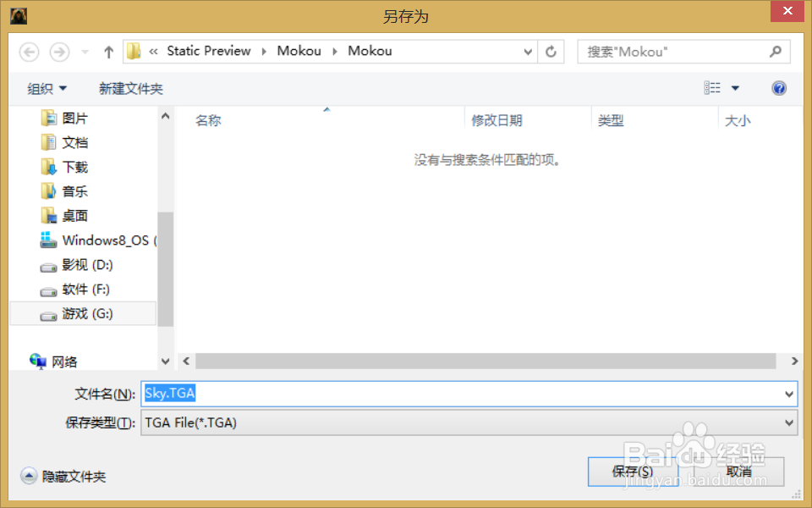Cancel the dialog with the 取消 button
The height and width of the screenshot is (508, 812).
(740, 472)
